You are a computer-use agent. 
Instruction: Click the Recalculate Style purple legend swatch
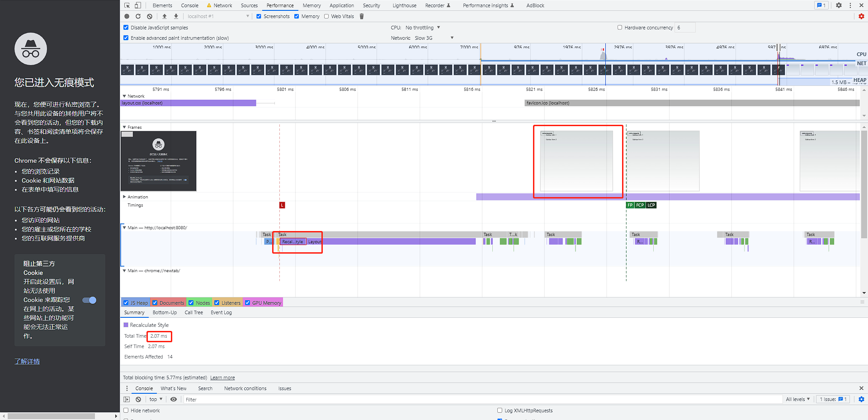point(126,325)
